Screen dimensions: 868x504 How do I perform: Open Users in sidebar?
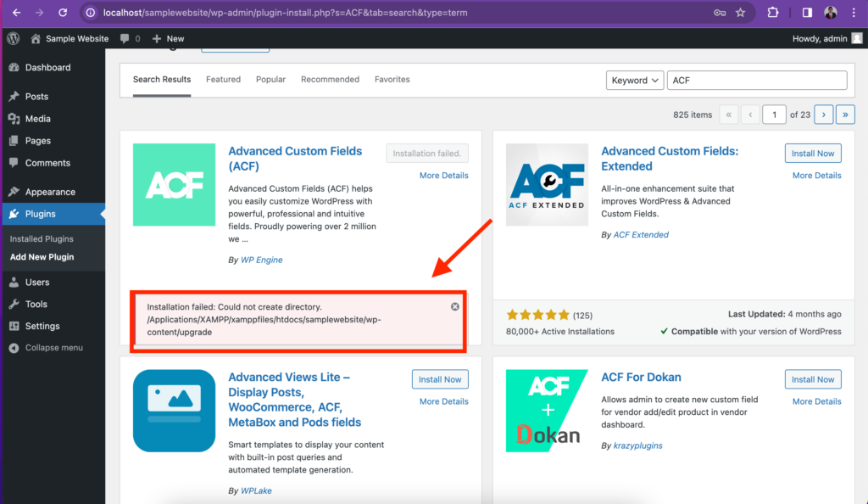pos(37,282)
